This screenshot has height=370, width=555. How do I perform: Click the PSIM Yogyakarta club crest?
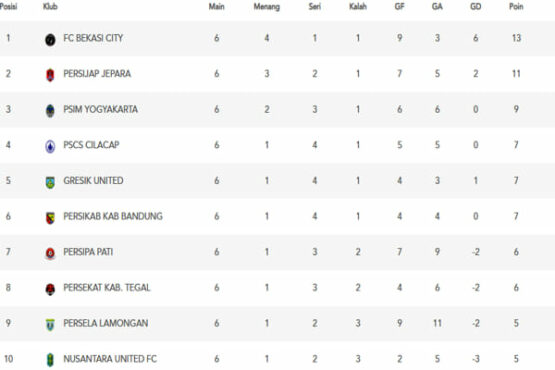click(x=50, y=111)
